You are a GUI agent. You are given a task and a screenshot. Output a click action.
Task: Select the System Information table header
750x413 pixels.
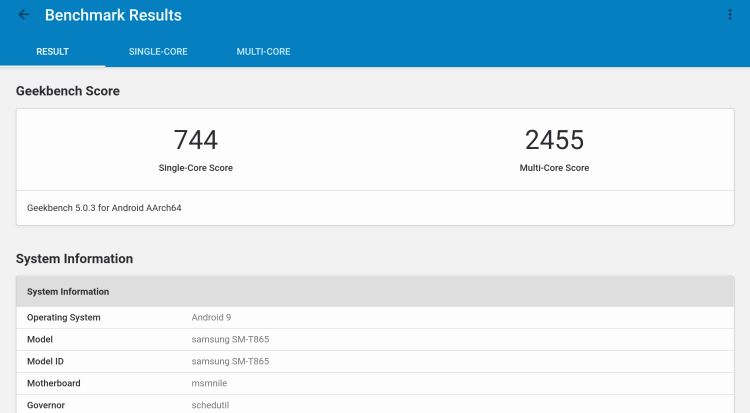[68, 292]
